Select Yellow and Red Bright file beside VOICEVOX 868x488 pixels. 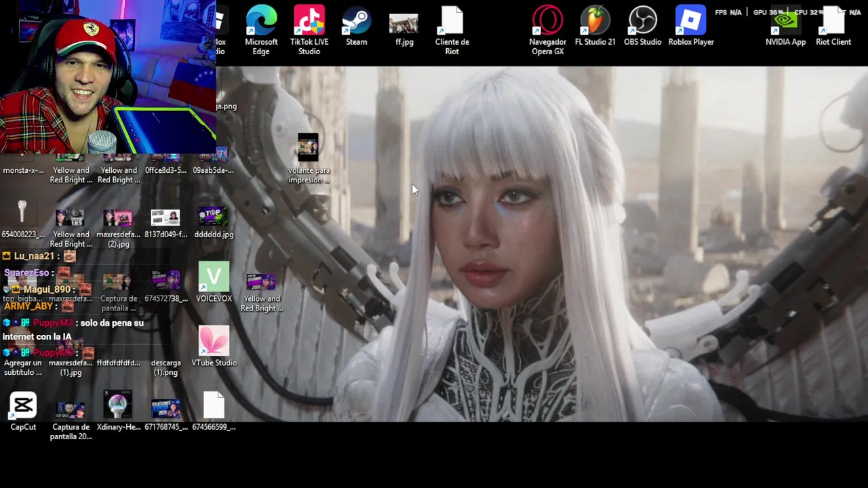pos(261,292)
